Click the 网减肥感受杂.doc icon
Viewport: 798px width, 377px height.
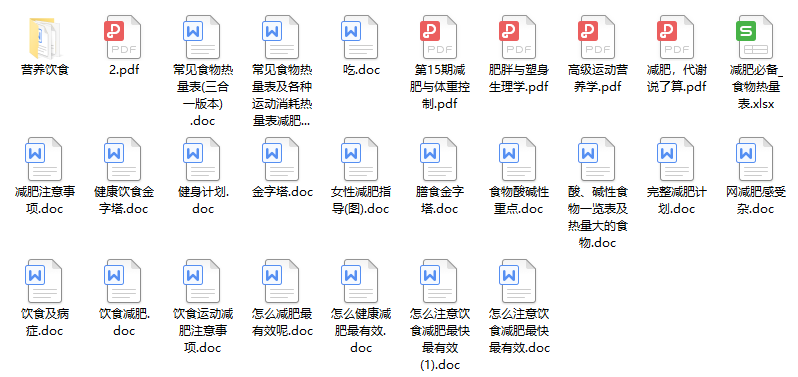755,159
